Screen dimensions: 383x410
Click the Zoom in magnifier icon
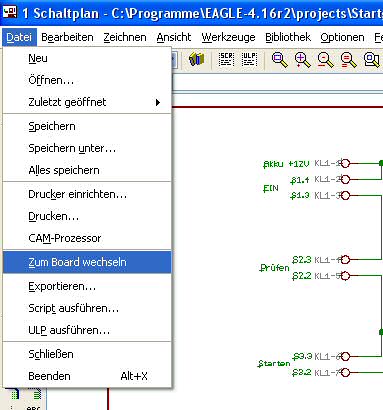tap(303, 60)
